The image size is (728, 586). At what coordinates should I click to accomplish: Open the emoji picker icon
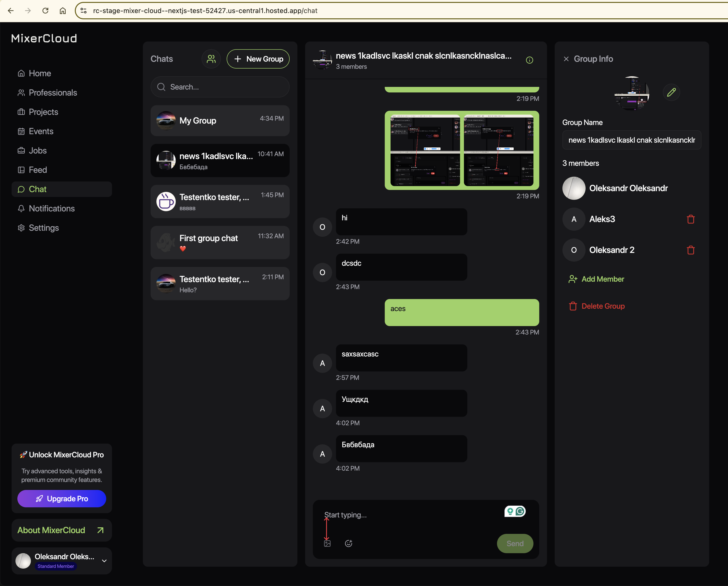coord(349,544)
